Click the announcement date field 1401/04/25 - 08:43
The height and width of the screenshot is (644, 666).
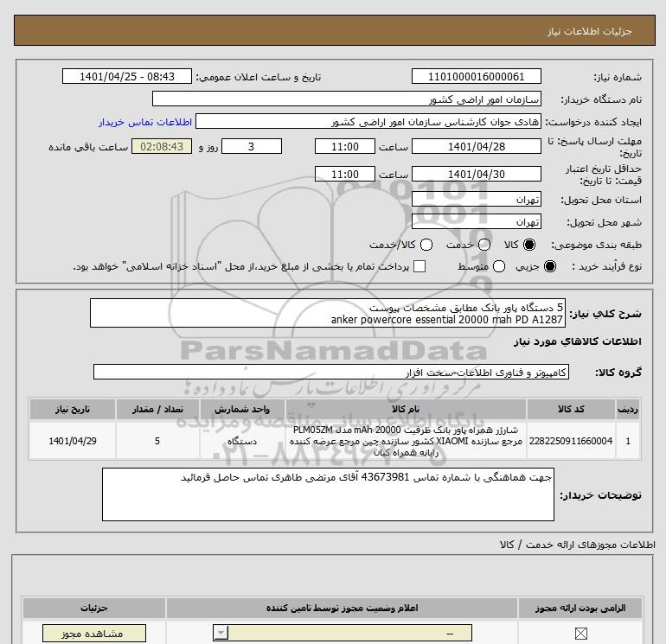click(127, 76)
